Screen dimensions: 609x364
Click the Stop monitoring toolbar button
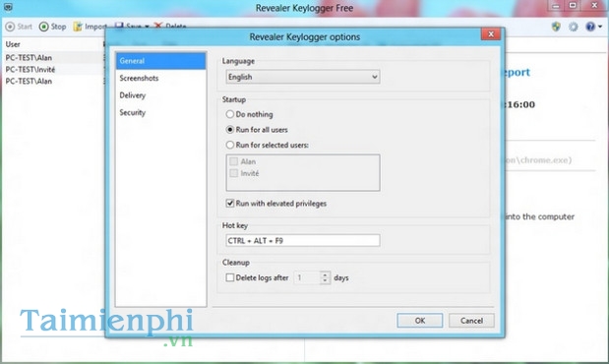pos(53,27)
